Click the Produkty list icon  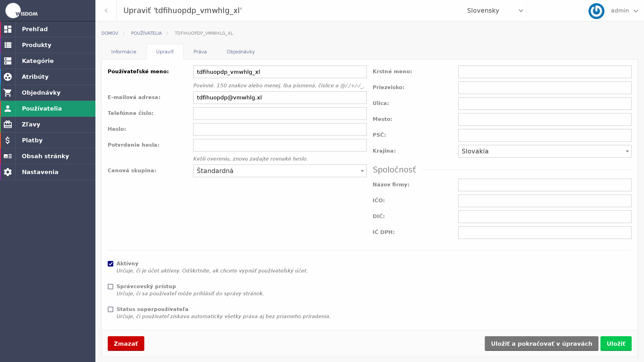(x=8, y=45)
